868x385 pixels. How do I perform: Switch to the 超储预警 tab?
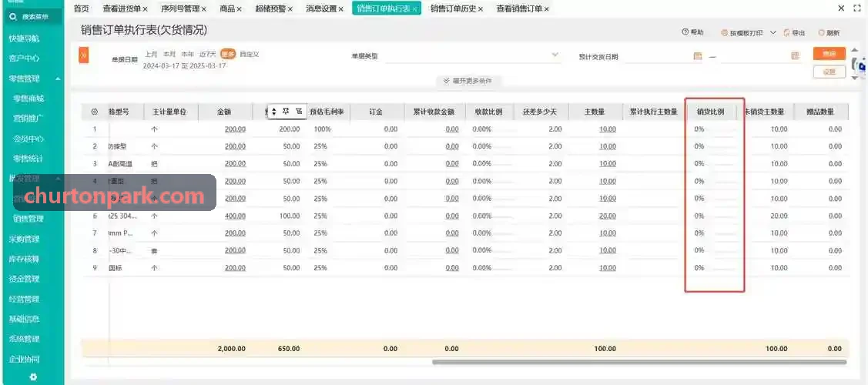click(270, 8)
